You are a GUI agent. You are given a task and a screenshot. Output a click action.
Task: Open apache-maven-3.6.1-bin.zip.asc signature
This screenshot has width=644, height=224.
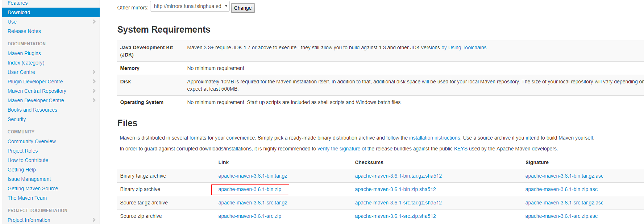coord(561,189)
